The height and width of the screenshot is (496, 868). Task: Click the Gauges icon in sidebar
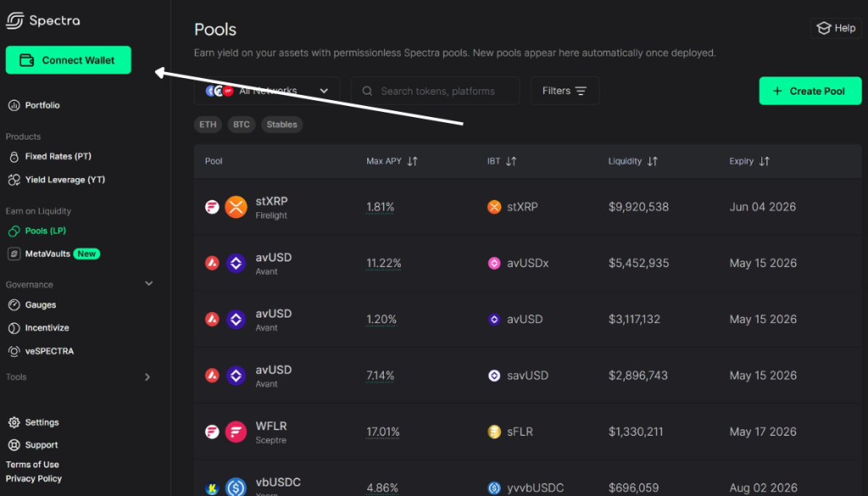pos(14,305)
